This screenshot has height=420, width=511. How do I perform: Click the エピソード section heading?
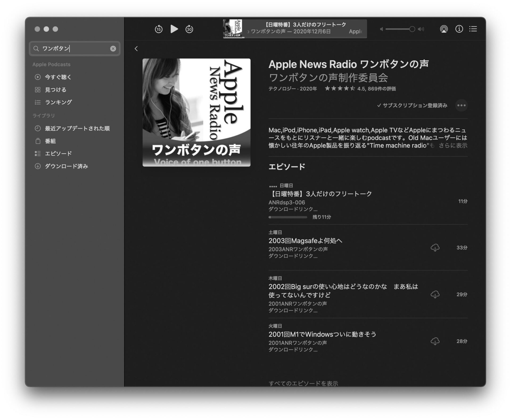tap(287, 167)
